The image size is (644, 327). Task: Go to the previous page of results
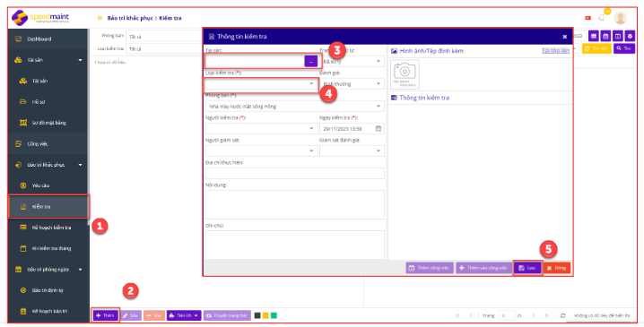pyautogui.click(x=471, y=315)
